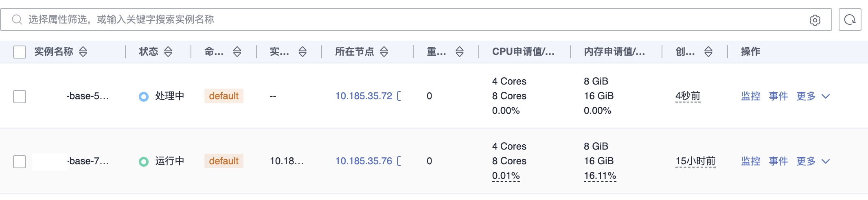Viewport: 868px width, 200px height.
Task: Check the base-7 instance row checkbox
Action: (20, 161)
